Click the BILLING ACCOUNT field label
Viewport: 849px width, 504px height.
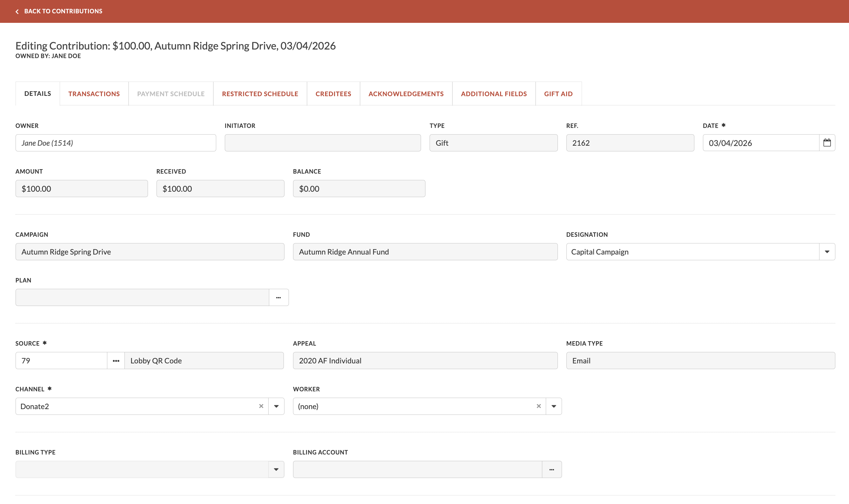coord(320,452)
